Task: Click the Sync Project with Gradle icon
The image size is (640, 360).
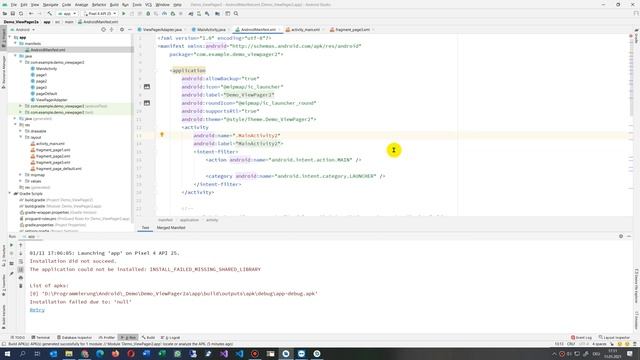Action: point(191,13)
